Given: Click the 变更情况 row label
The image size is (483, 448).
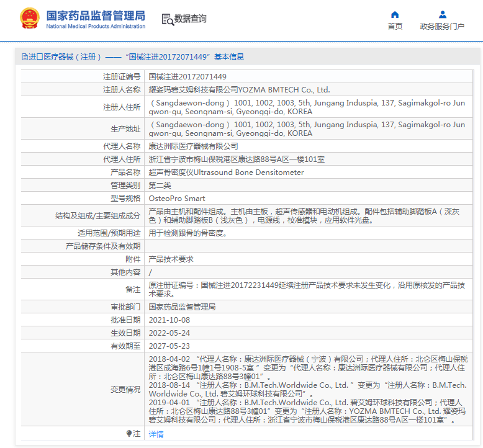Looking at the screenshot, I should pos(125,390).
